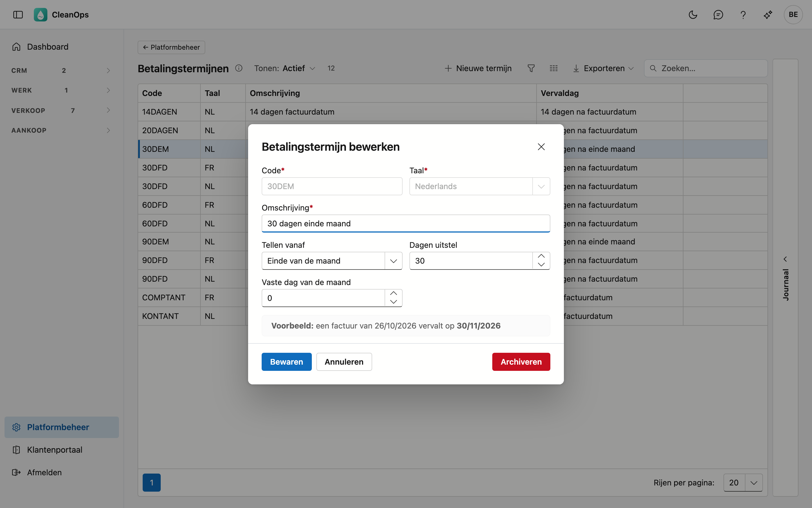Click the Vaste dag van de maand field
Image resolution: width=812 pixels, height=508 pixels.
click(323, 298)
